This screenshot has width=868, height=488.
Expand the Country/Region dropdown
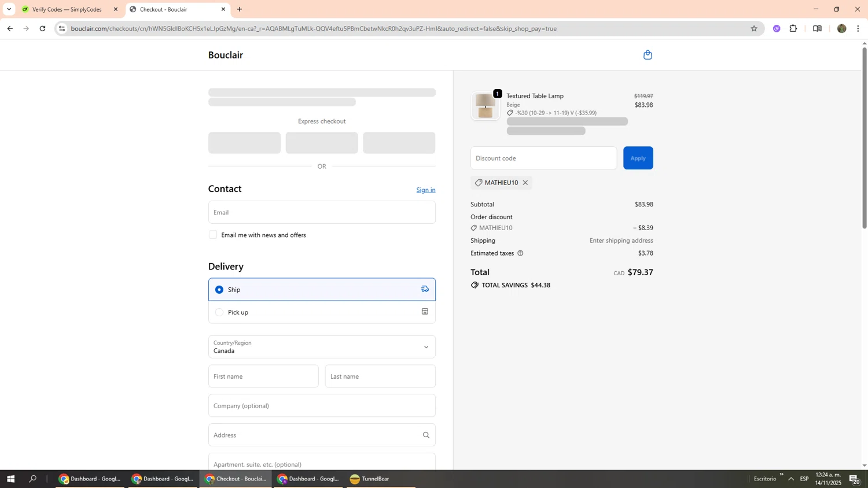point(322,347)
